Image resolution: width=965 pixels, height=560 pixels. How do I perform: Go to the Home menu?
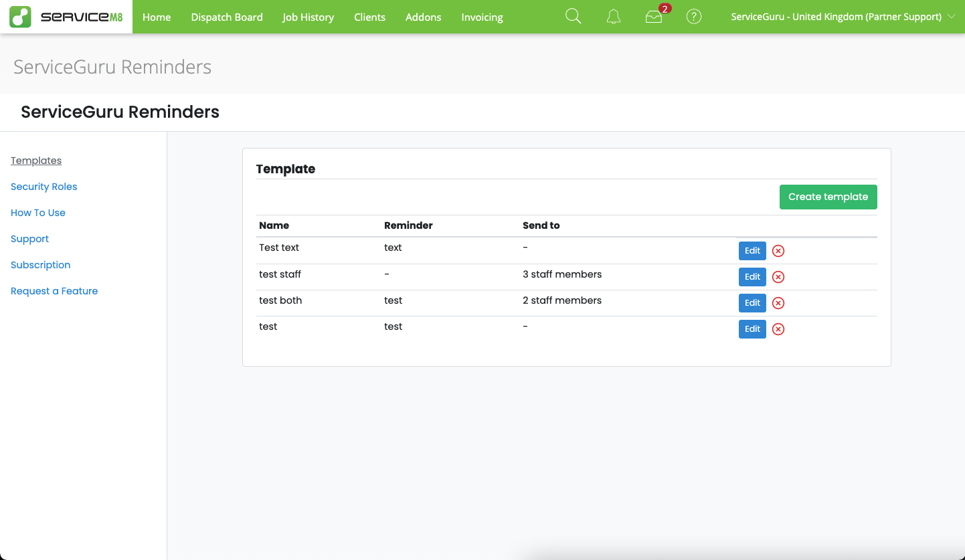click(157, 17)
